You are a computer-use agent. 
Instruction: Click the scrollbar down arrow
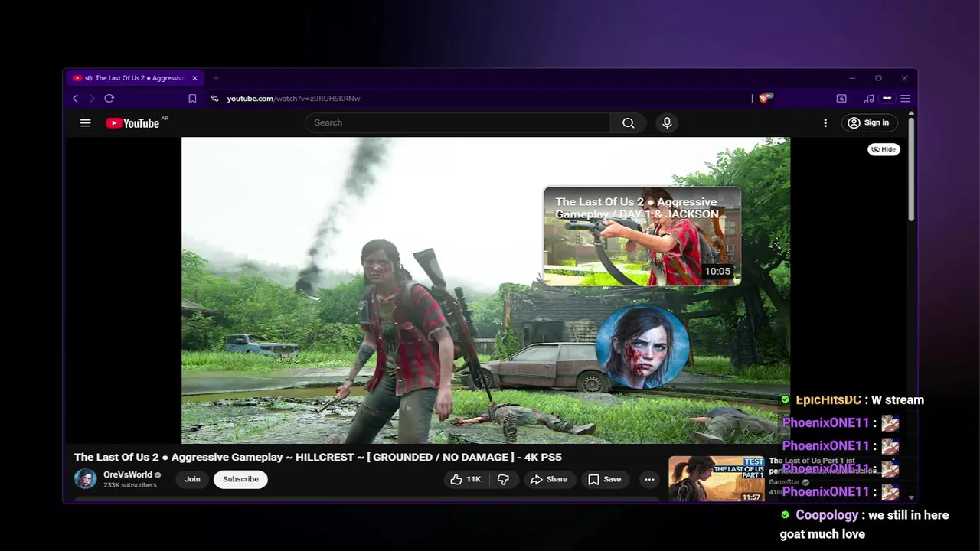tap(911, 497)
